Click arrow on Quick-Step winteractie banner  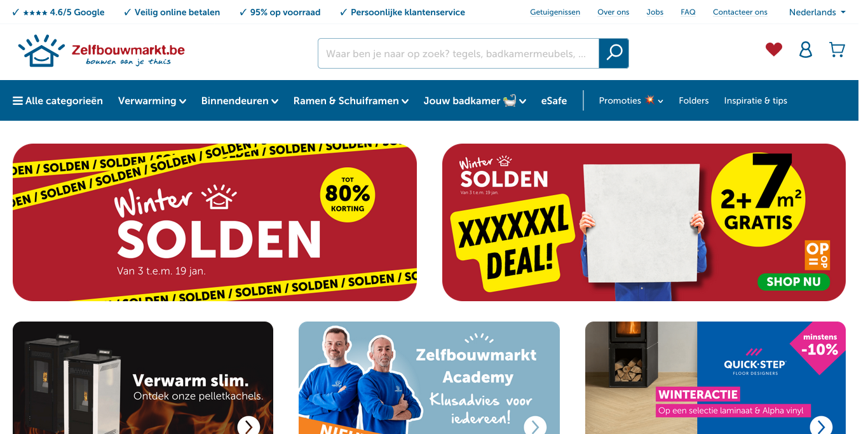click(821, 426)
